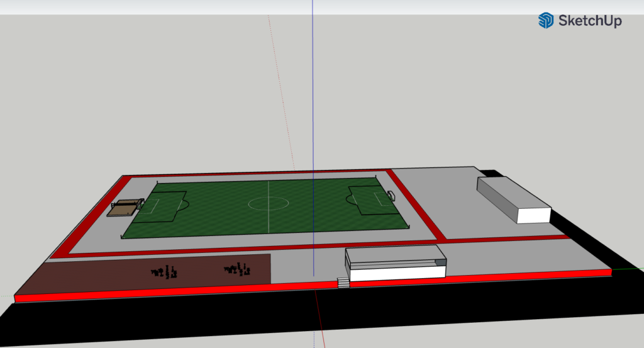Click the left group of black figures
The width and height of the screenshot is (644, 348).
(x=164, y=272)
